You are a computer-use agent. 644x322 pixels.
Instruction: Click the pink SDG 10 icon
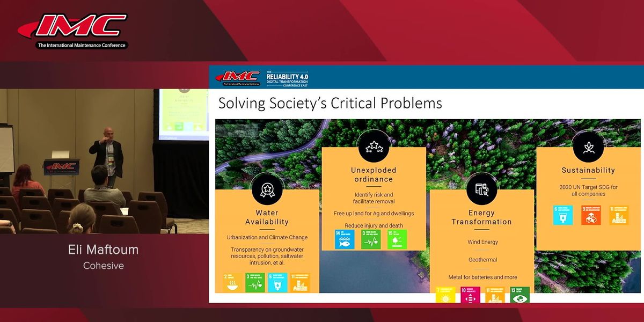(471, 295)
